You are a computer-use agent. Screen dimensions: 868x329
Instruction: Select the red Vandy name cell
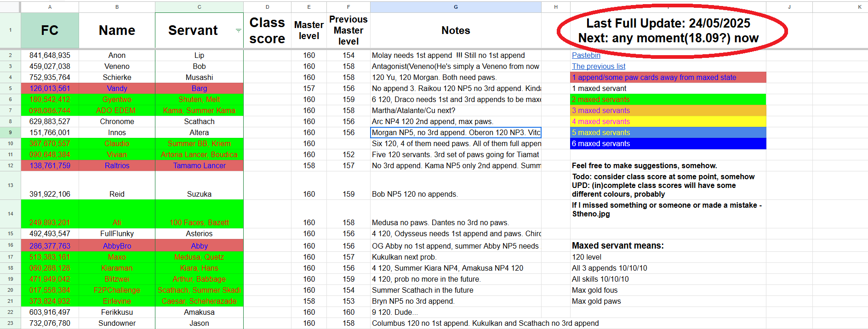click(117, 88)
